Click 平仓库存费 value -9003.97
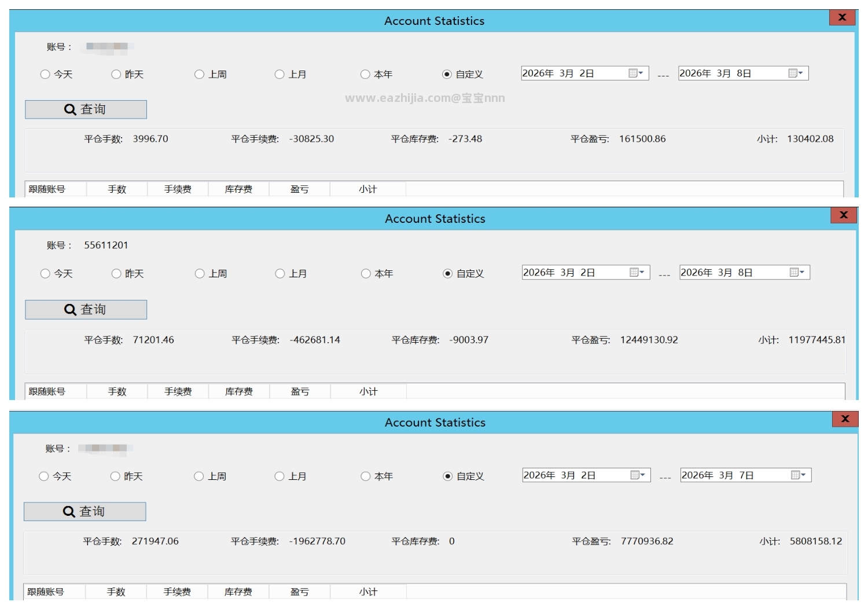 [x=469, y=340]
